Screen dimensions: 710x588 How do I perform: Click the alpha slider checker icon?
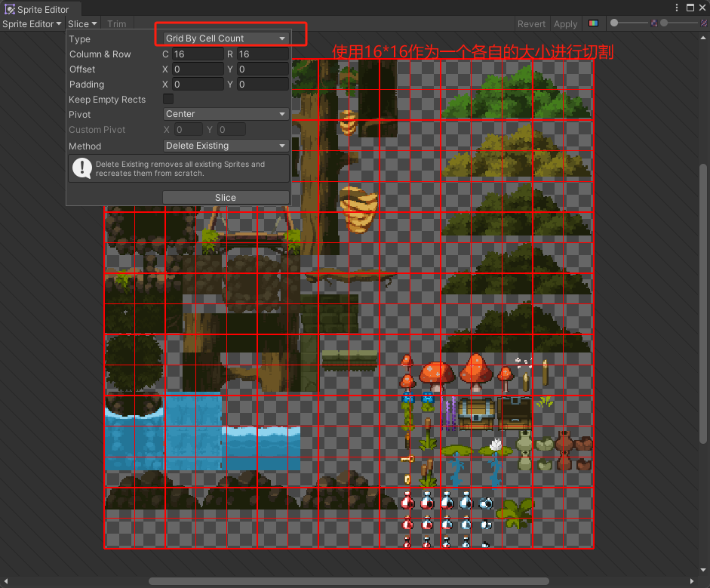tap(654, 23)
